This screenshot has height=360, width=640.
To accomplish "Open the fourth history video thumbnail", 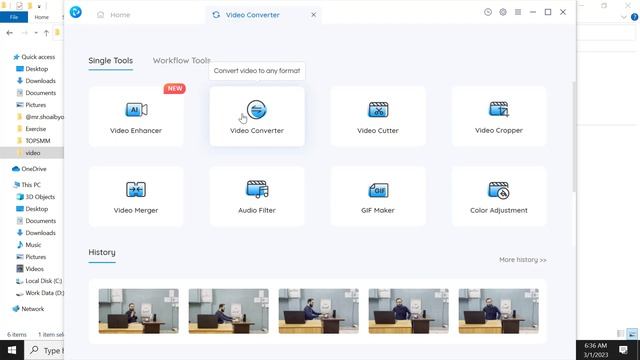I will click(x=409, y=311).
